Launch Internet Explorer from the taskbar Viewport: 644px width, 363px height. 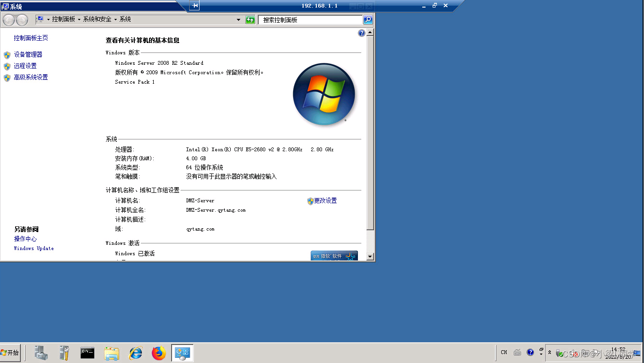coord(135,353)
